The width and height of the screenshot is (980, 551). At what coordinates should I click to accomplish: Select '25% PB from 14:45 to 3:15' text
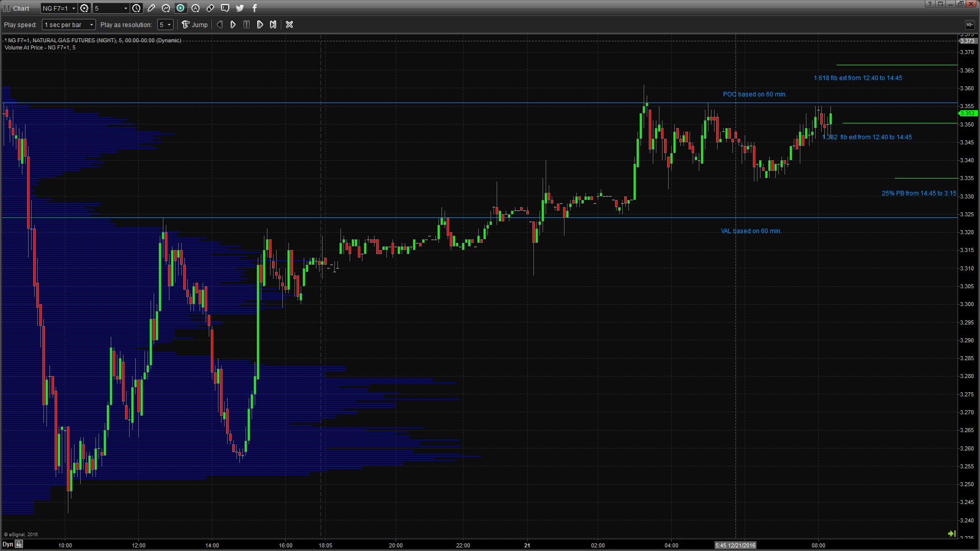click(x=919, y=193)
